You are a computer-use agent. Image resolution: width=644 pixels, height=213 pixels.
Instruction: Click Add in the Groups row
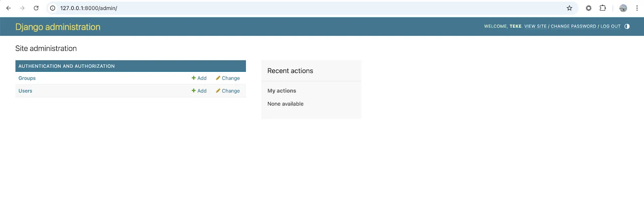[x=199, y=78]
